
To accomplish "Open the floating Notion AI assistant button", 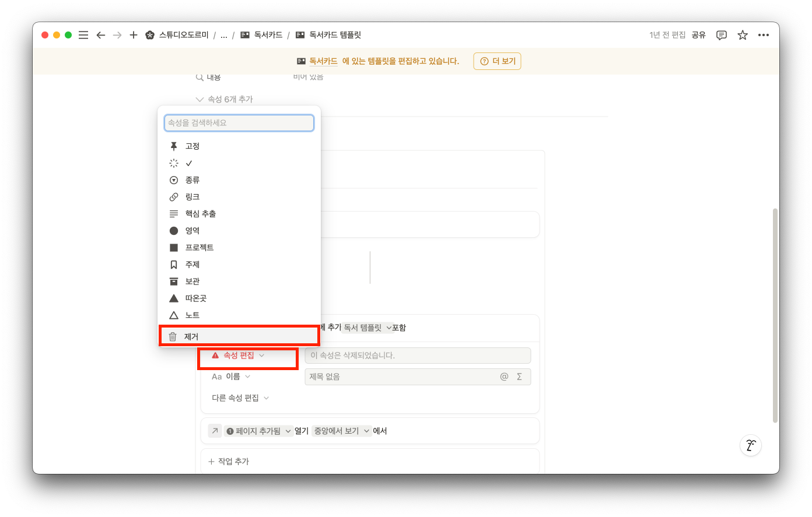I will (751, 446).
